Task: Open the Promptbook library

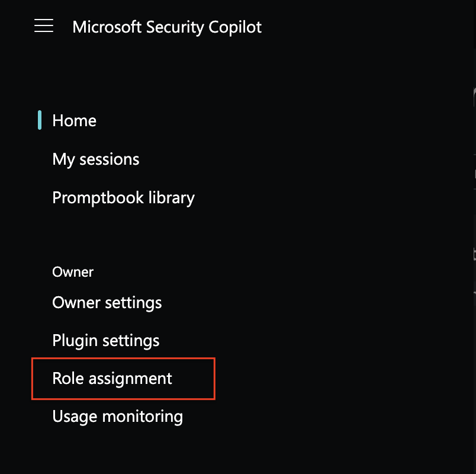Action: pos(123,198)
